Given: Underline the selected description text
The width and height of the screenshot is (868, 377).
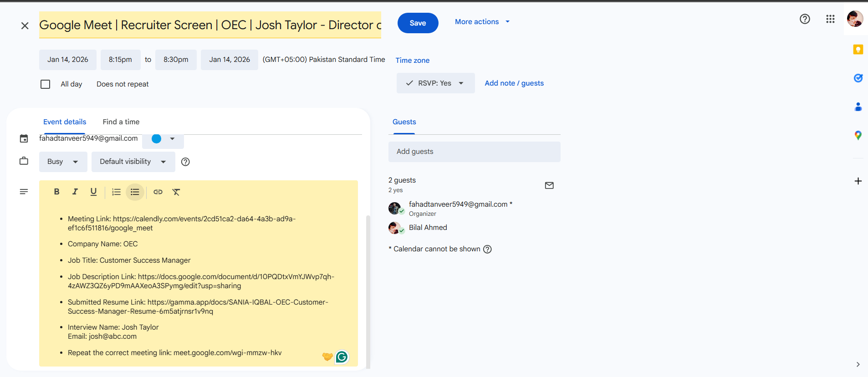Looking at the screenshot, I should coord(93,192).
